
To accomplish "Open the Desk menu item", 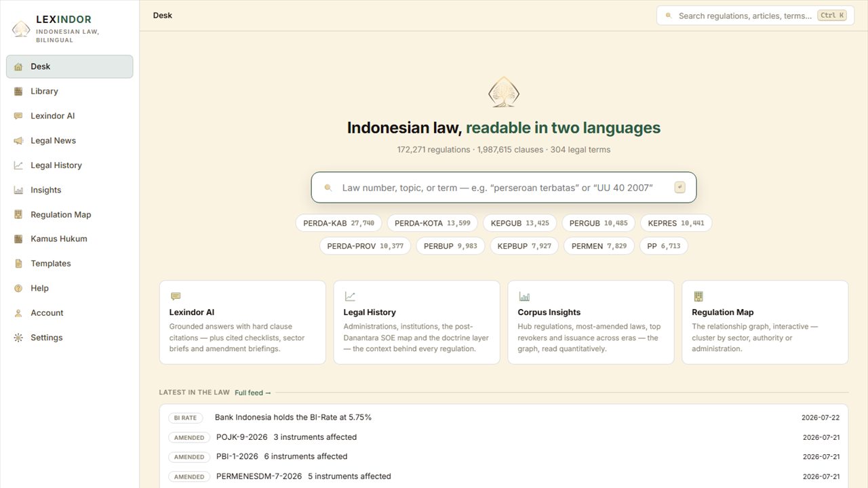I will [x=69, y=66].
